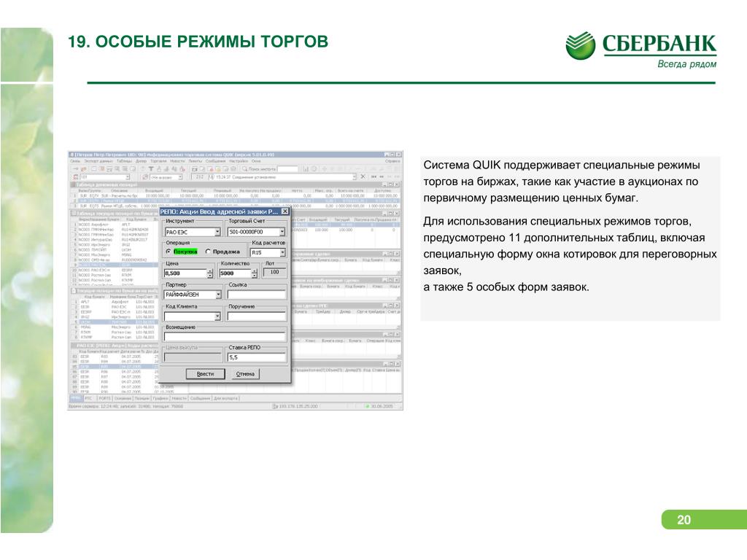747x560 pixels.
Task: Decrease Цена with its down arrow
Action: (210, 276)
